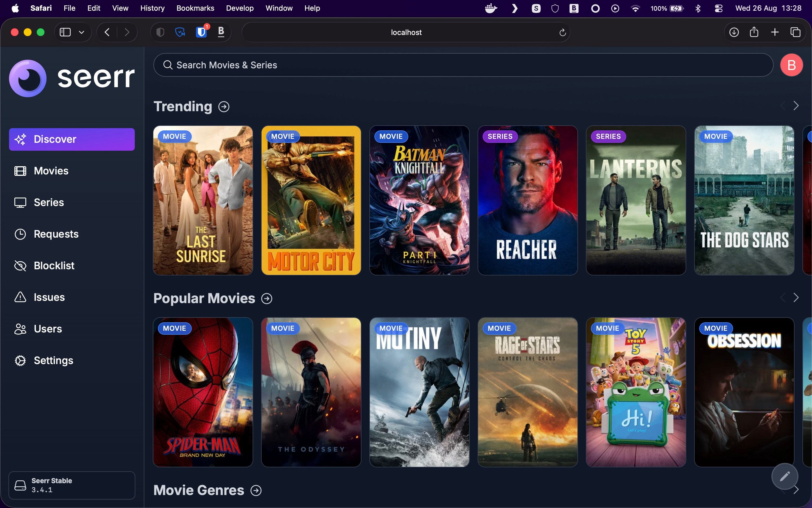Screen dimensions: 812x508
Task: Go back in Safari history
Action: [107, 32]
